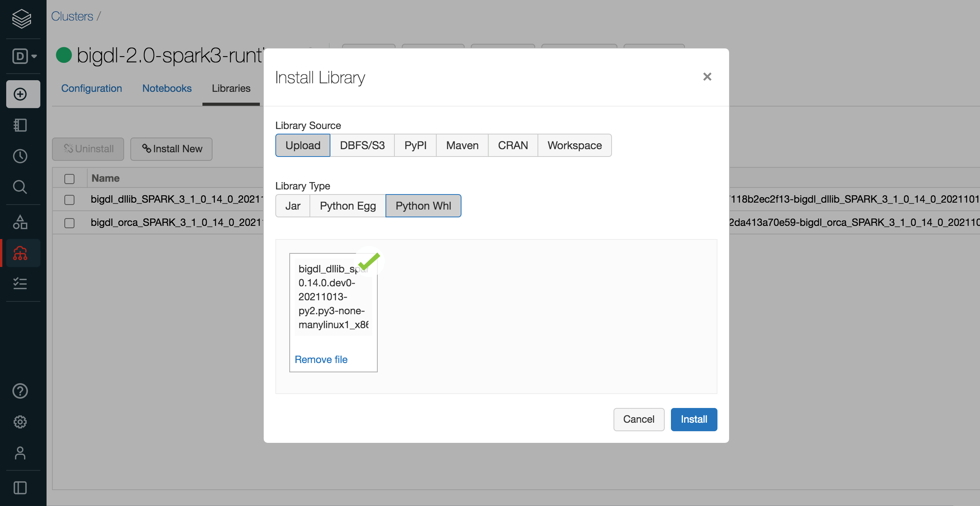980x506 pixels.
Task: Toggle the select-all checkbox beside Name
Action: (69, 179)
